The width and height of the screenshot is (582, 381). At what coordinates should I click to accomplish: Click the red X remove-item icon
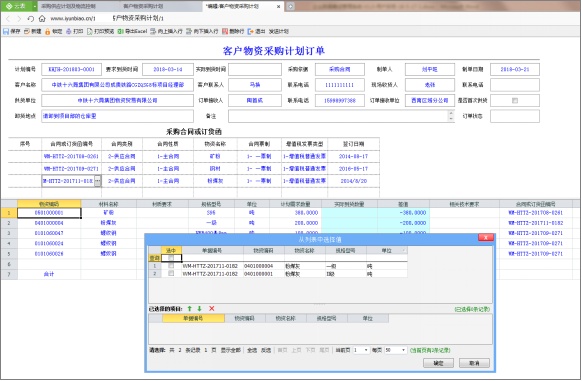212,309
